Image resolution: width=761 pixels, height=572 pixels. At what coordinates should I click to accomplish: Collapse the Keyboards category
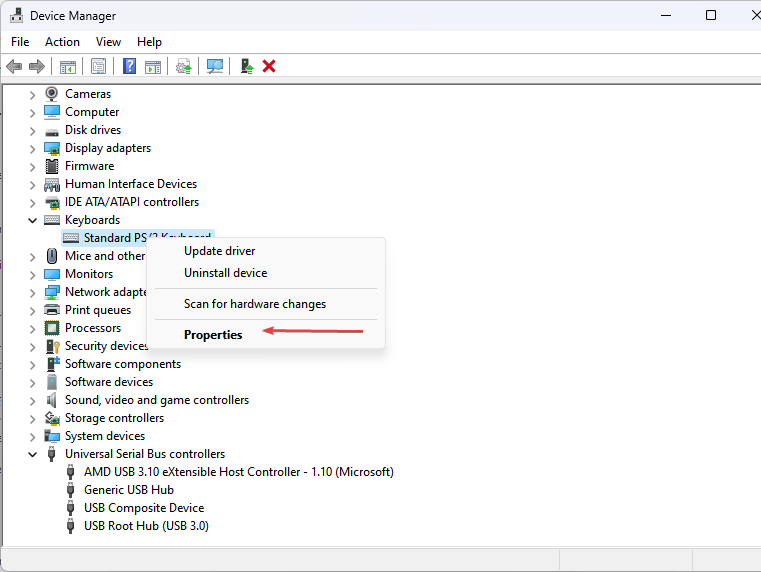pos(33,220)
